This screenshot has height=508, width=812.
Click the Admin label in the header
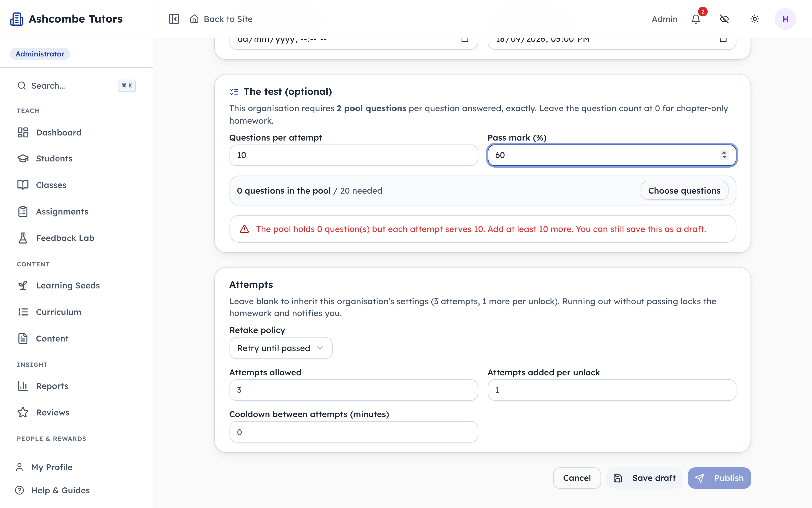tap(664, 19)
